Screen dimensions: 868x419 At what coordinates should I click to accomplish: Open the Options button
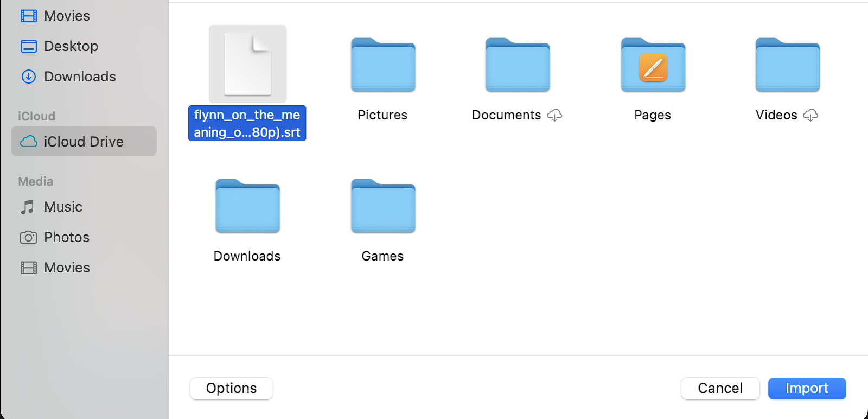pyautogui.click(x=232, y=389)
